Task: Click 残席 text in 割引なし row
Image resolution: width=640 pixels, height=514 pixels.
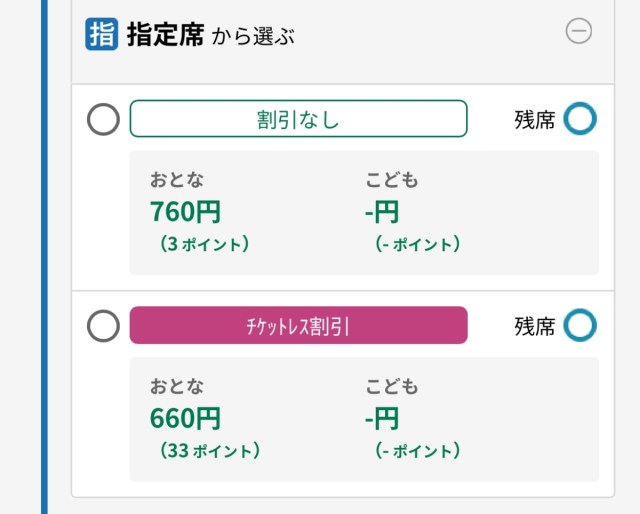Action: (534, 120)
